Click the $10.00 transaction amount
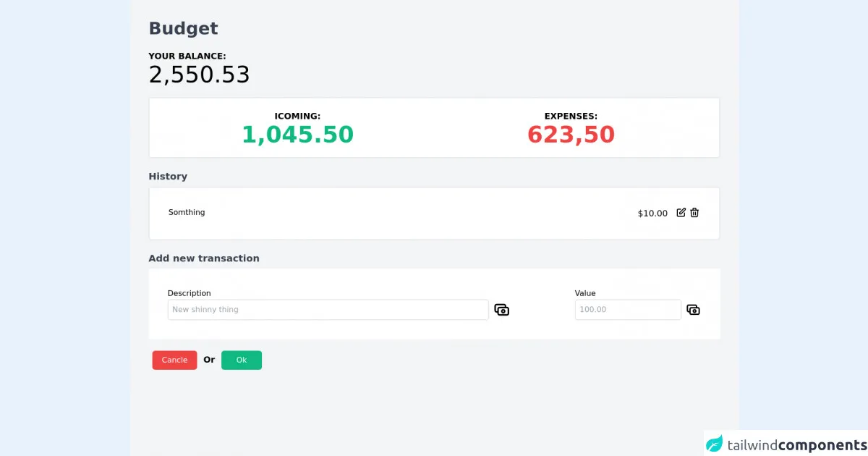868x456 pixels. point(652,214)
